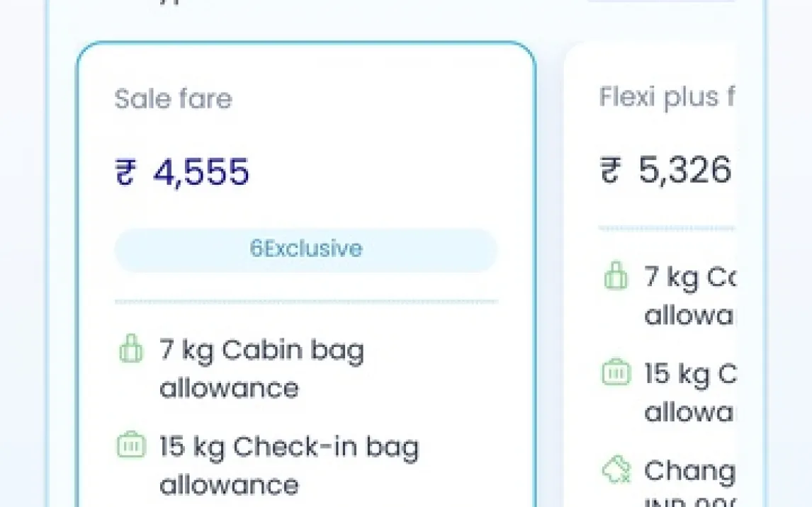Click rupee symbol beside 4,555
Image resolution: width=812 pixels, height=507 pixels.
125,173
